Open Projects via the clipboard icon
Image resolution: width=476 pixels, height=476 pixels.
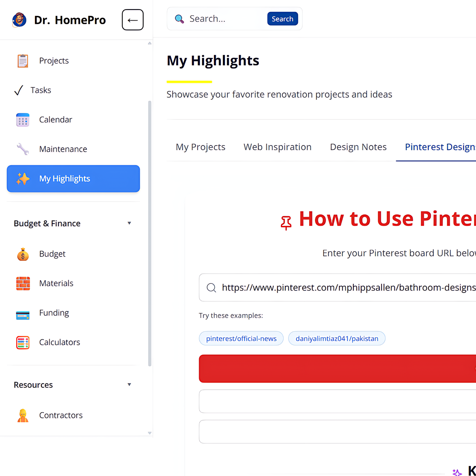[23, 61]
